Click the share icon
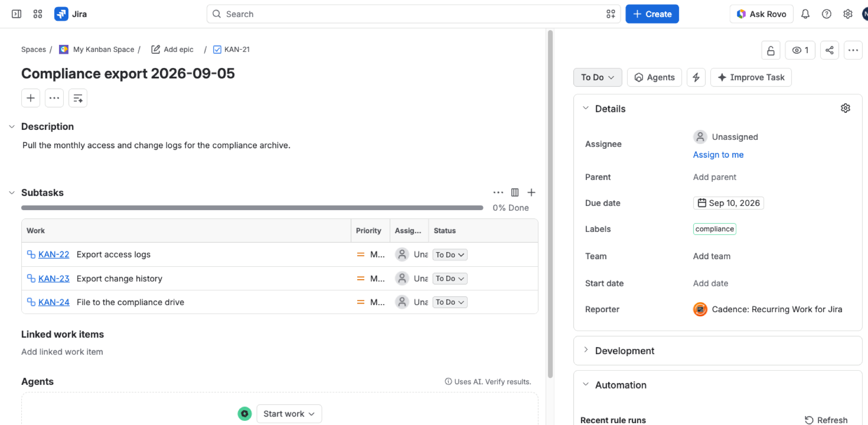Screen dimensions: 868x425 pos(829,50)
